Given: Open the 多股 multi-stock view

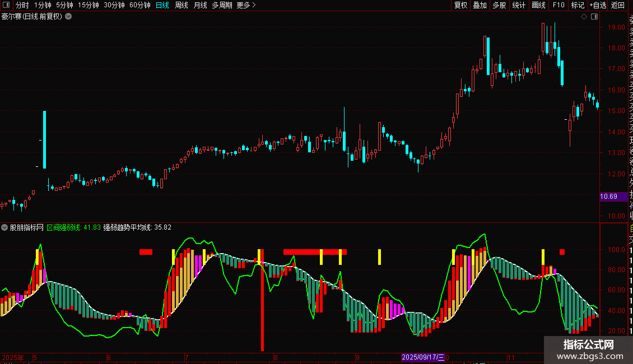Looking at the screenshot, I should coord(499,5).
